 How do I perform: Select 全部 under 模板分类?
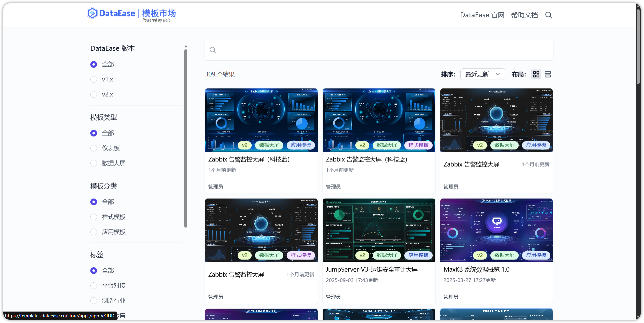[x=94, y=202]
